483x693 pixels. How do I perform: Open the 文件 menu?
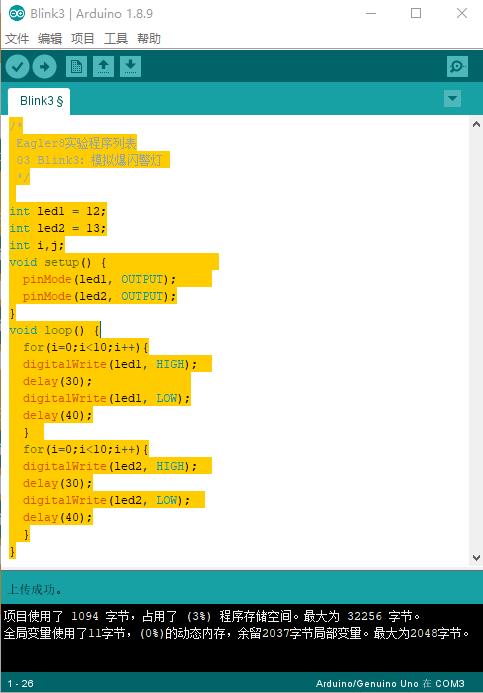click(17, 39)
